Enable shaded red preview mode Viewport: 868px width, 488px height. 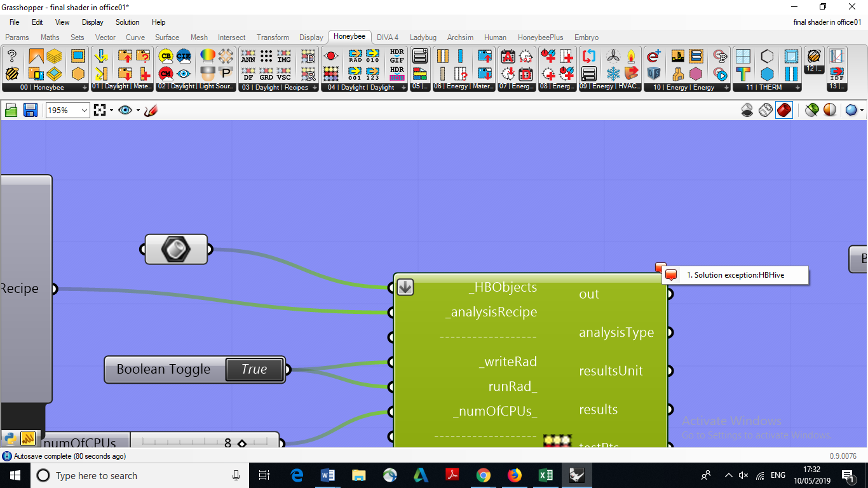[x=784, y=110]
